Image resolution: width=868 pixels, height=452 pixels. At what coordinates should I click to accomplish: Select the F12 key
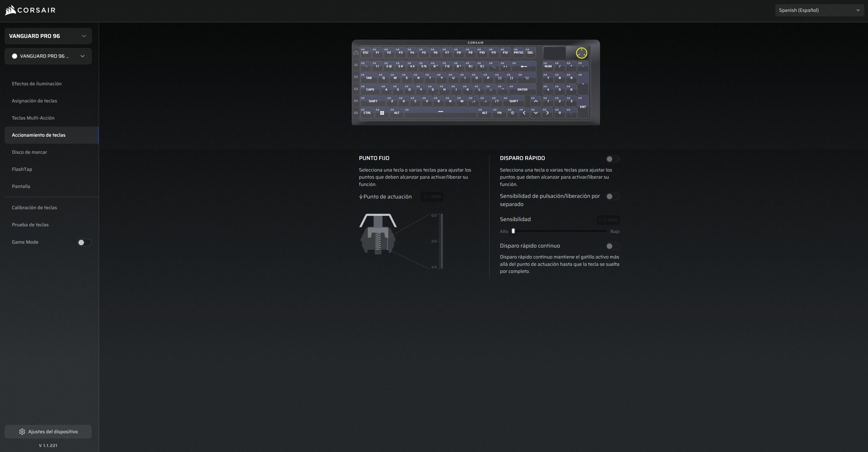[x=505, y=52]
